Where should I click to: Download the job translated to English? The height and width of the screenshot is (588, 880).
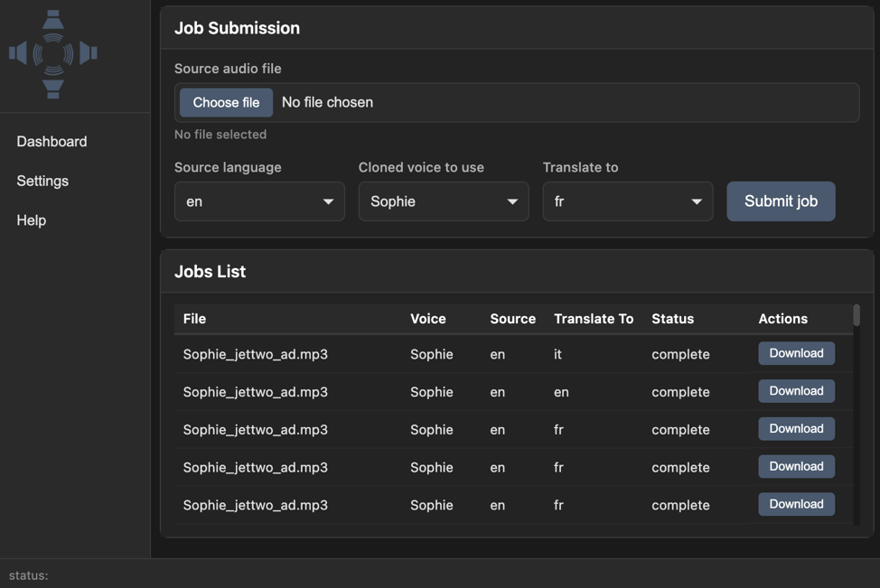(796, 390)
